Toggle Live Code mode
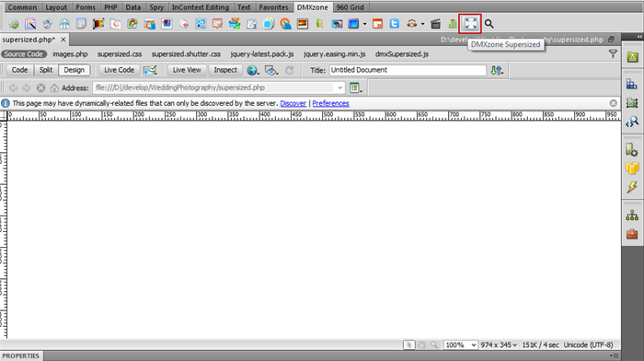Image resolution: width=644 pixels, height=361 pixels. (x=119, y=70)
